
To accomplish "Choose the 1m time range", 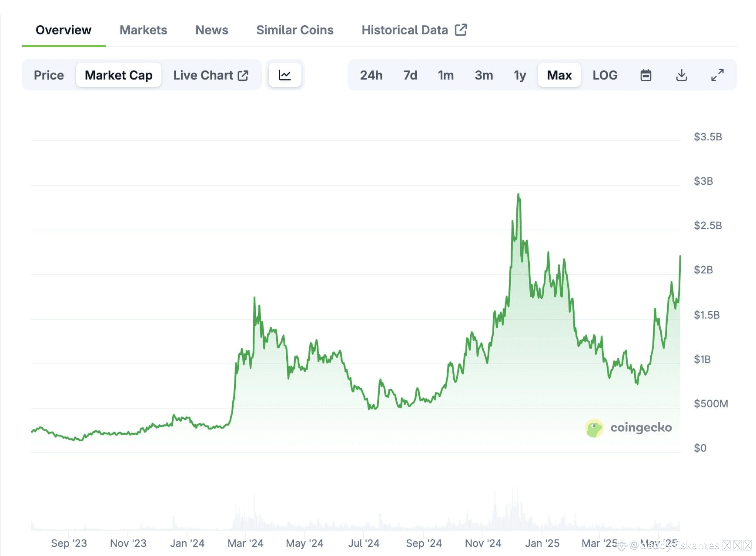I will coord(446,75).
